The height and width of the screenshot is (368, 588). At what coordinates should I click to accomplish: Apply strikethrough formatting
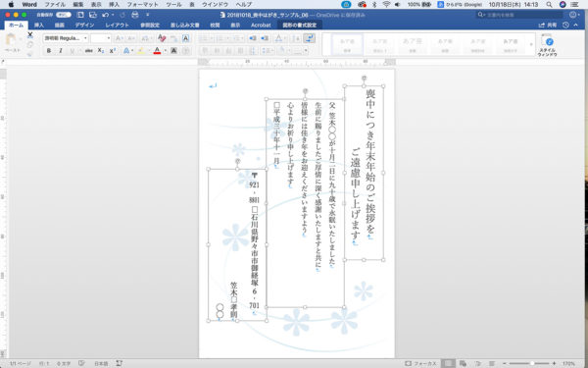click(x=89, y=51)
